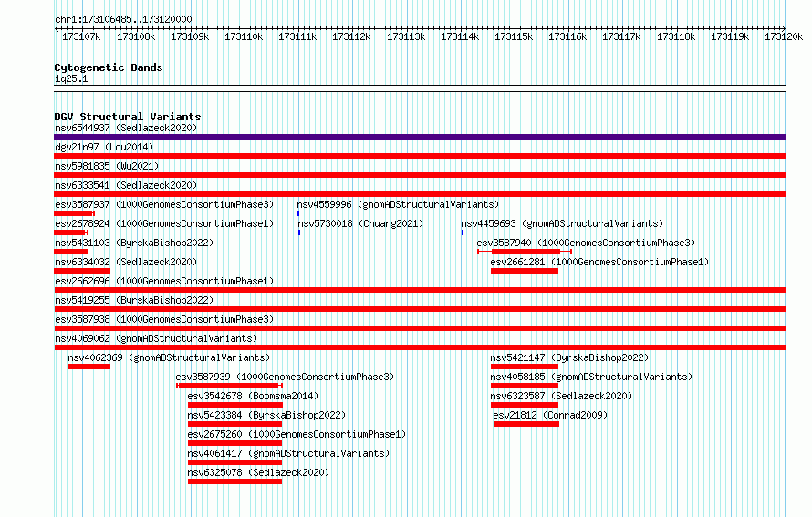This screenshot has width=812, height=517.
Task: Click nsv4459693 (gnomADStructuralVariants) label
Action: pos(562,223)
